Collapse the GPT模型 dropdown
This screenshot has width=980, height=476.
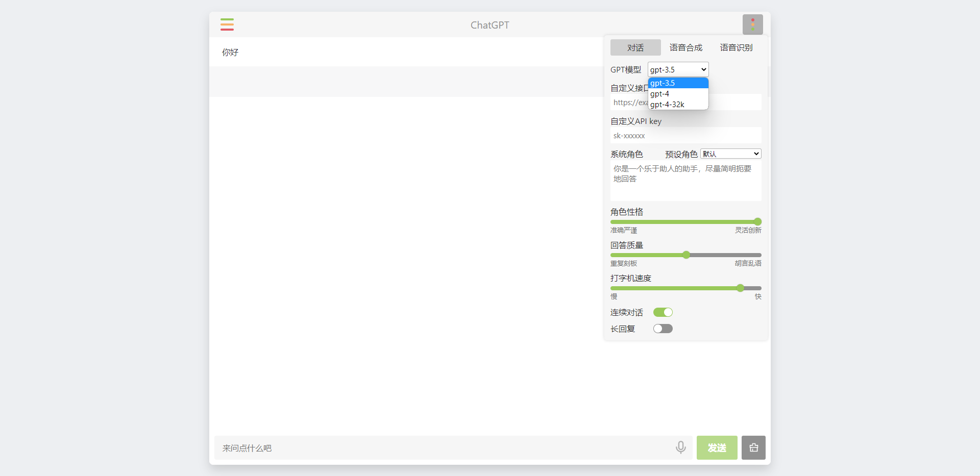pos(678,69)
